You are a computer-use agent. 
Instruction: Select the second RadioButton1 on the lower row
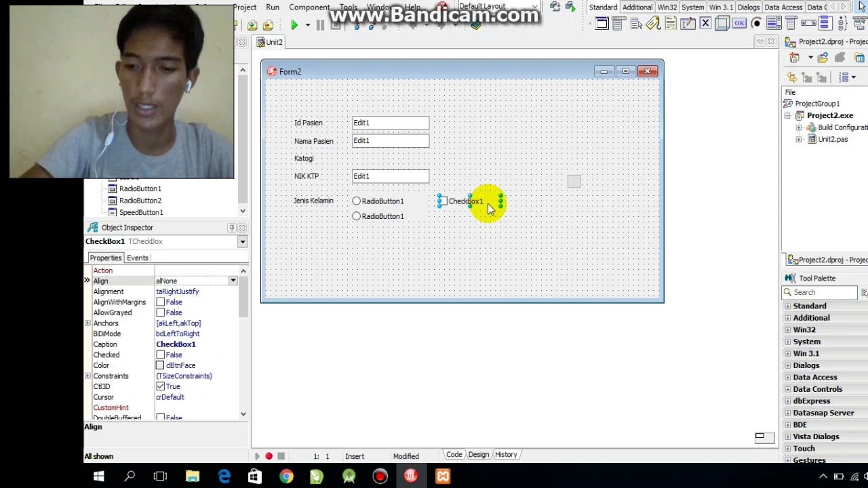point(357,216)
